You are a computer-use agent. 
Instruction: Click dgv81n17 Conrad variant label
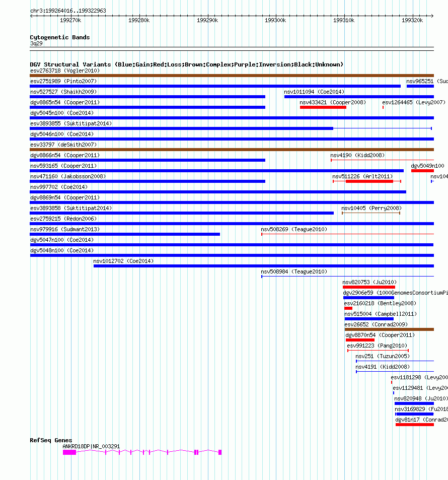pos(421,420)
